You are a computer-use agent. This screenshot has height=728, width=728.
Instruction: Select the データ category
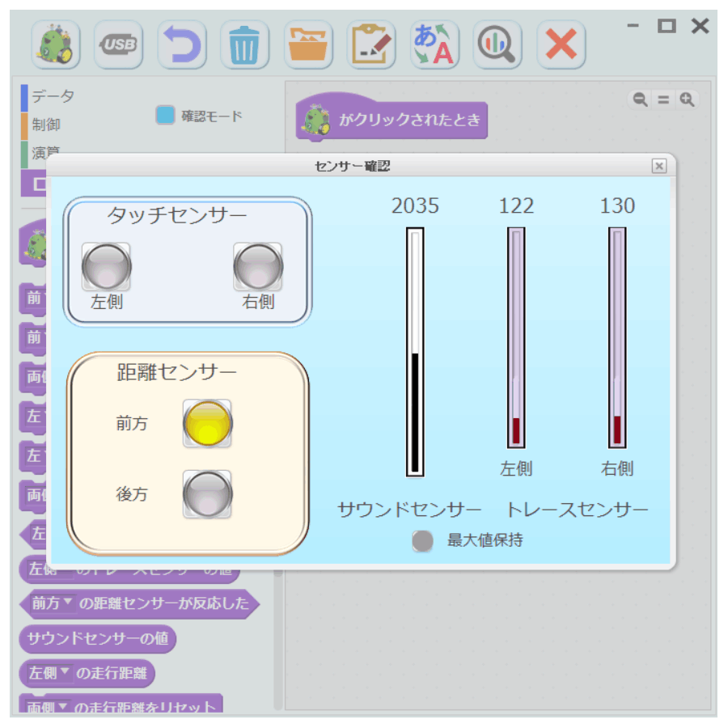53,96
